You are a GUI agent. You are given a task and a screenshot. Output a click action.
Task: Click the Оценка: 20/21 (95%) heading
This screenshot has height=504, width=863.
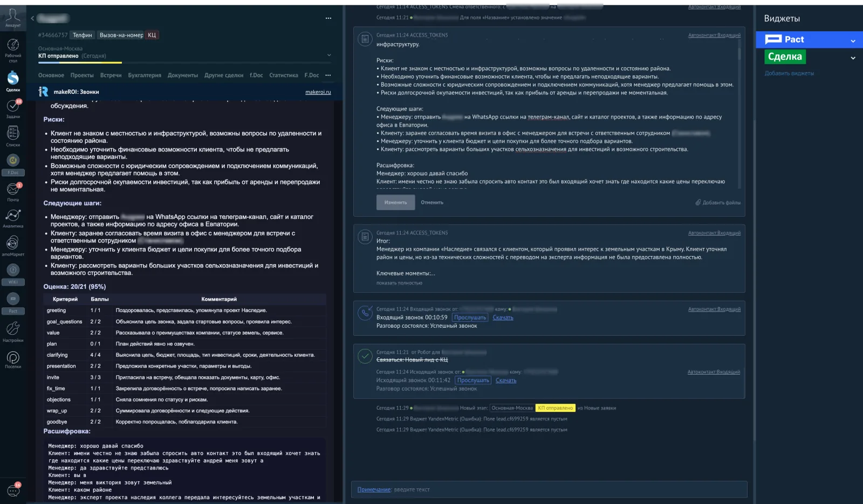tap(74, 287)
